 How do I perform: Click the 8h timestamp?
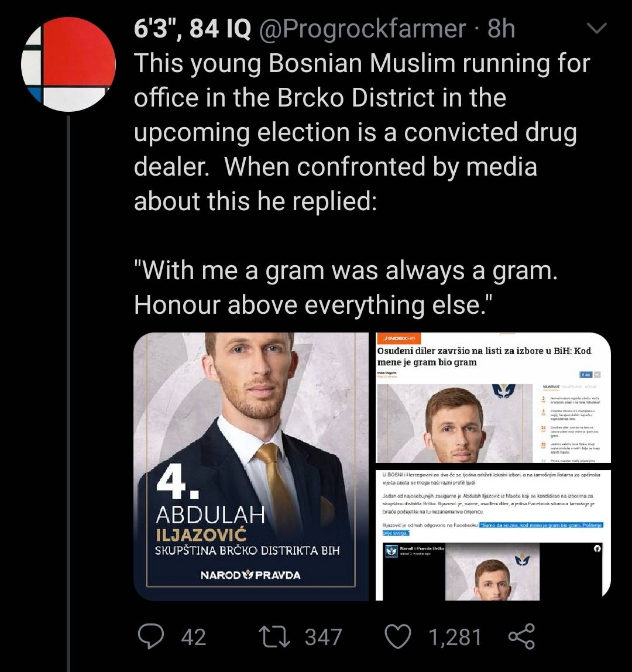[x=501, y=28]
